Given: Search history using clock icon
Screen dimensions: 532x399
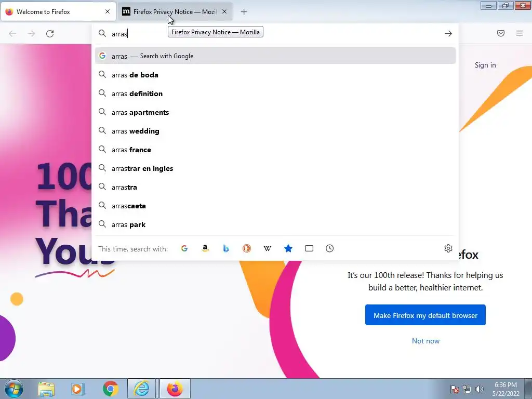Looking at the screenshot, I should 329,248.
